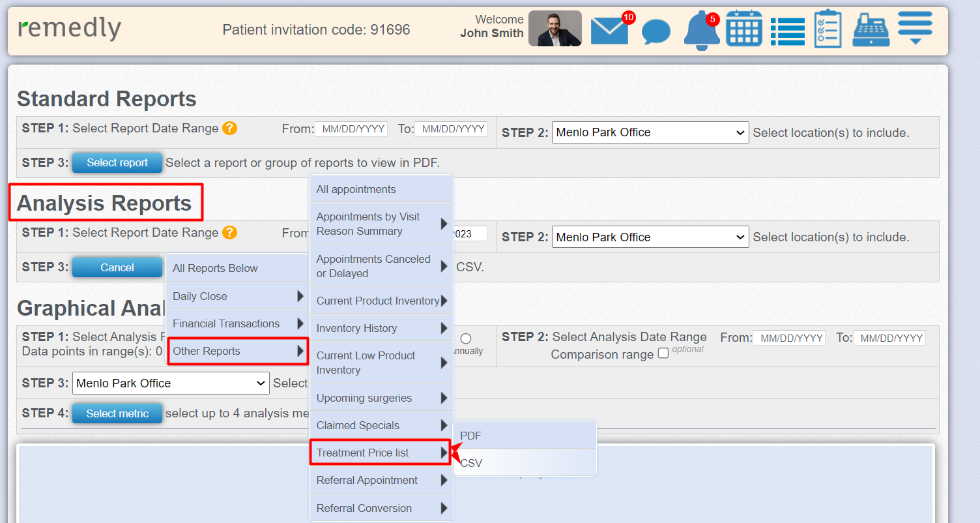The height and width of the screenshot is (523, 980).
Task: Enable the Comparison range checkbox
Action: pos(663,353)
